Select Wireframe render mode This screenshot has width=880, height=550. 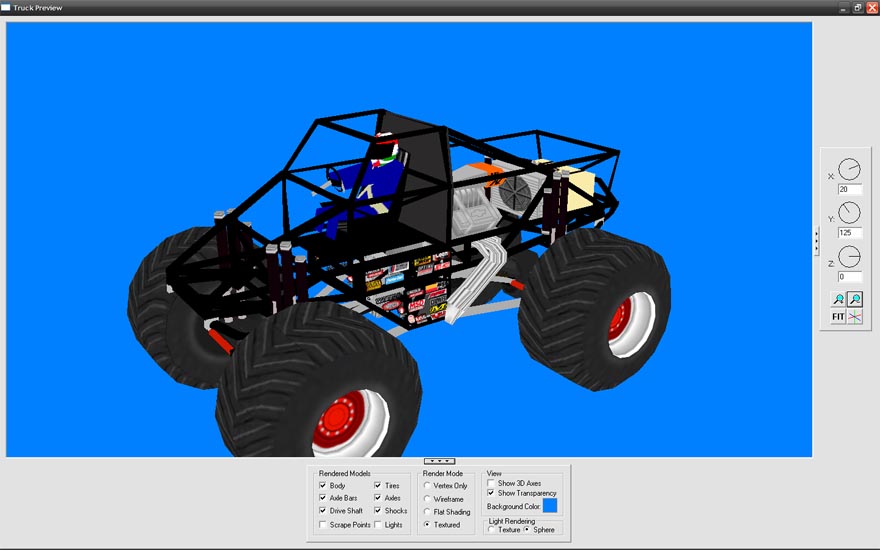click(x=428, y=499)
